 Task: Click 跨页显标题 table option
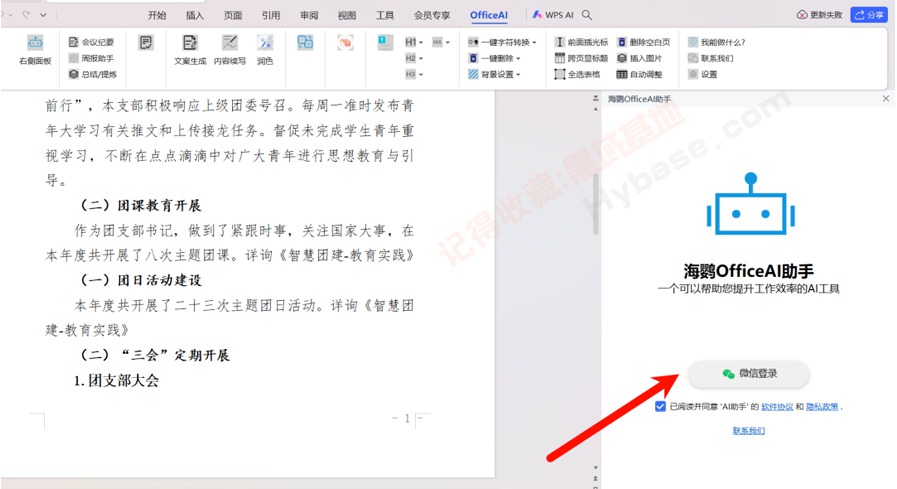pos(581,58)
